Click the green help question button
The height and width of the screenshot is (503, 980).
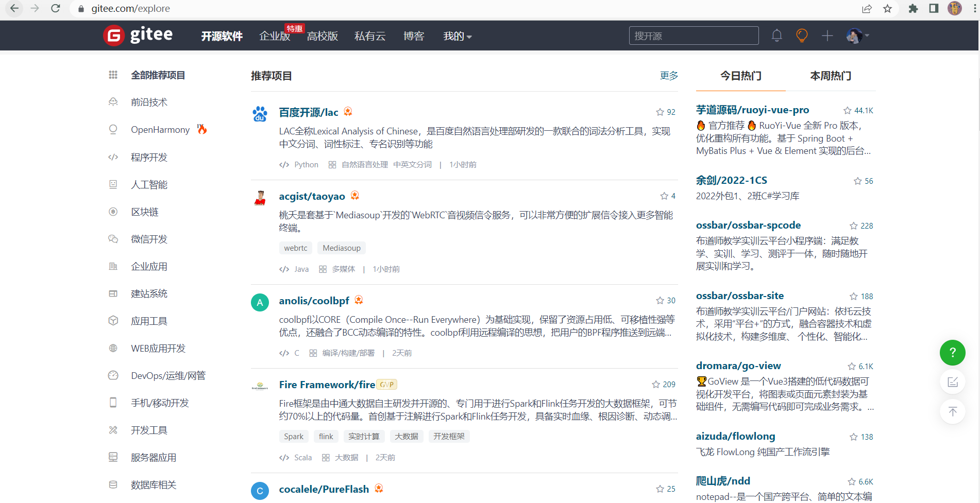[952, 352]
